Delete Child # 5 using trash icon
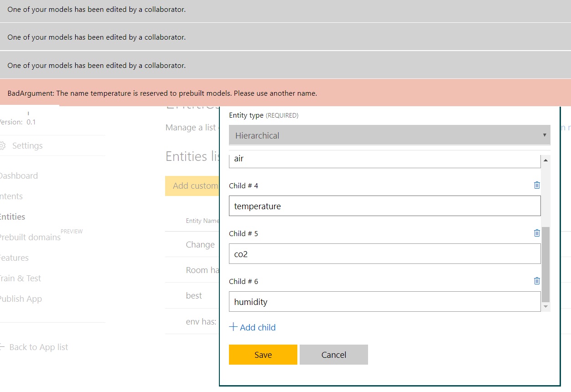Image resolution: width=571 pixels, height=392 pixels. tap(537, 233)
